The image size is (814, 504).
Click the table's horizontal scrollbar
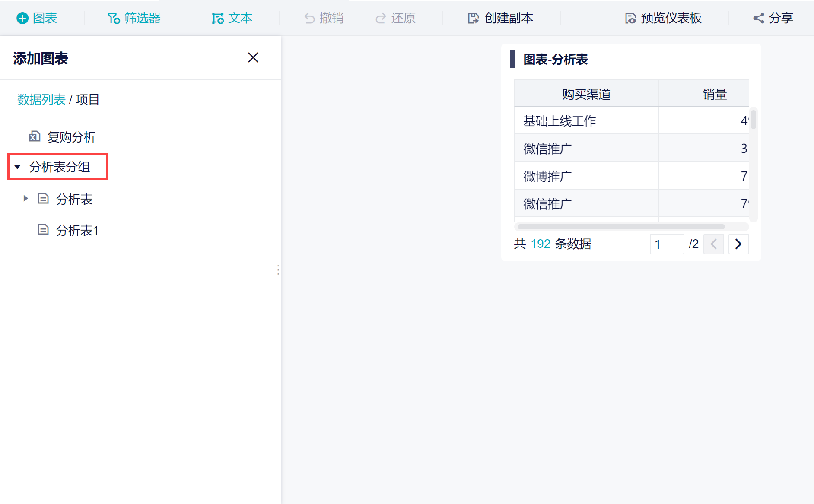tap(620, 227)
